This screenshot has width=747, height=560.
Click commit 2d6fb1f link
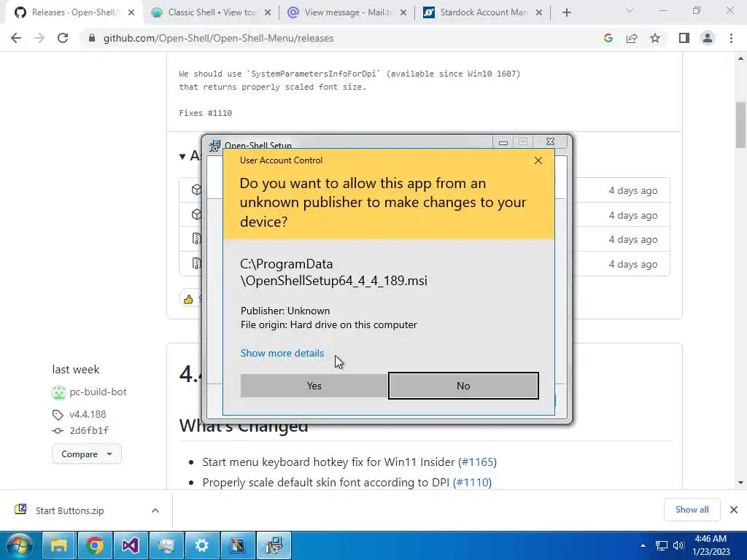pos(88,430)
